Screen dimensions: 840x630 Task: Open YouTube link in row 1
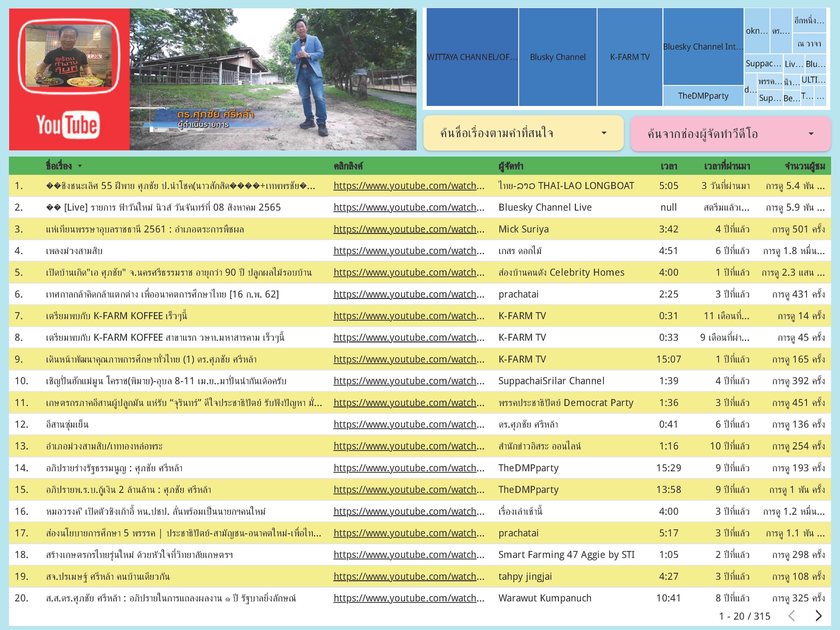click(409, 186)
